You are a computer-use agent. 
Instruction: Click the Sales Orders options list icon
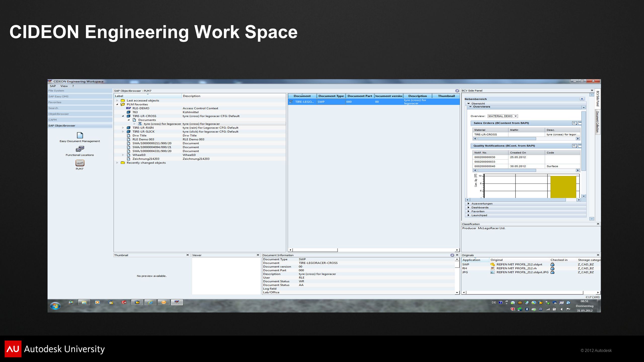[x=574, y=123]
